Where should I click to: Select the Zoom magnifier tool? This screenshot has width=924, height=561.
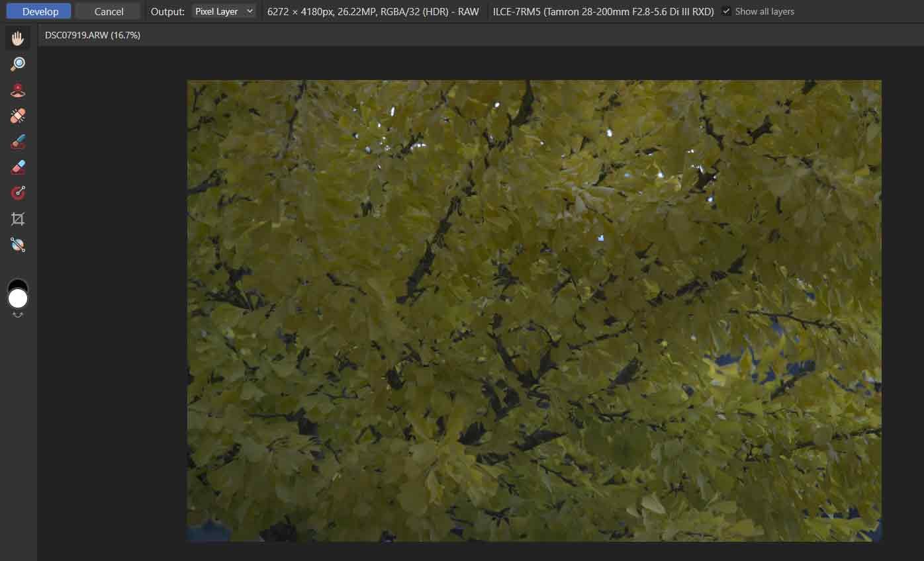pos(18,64)
